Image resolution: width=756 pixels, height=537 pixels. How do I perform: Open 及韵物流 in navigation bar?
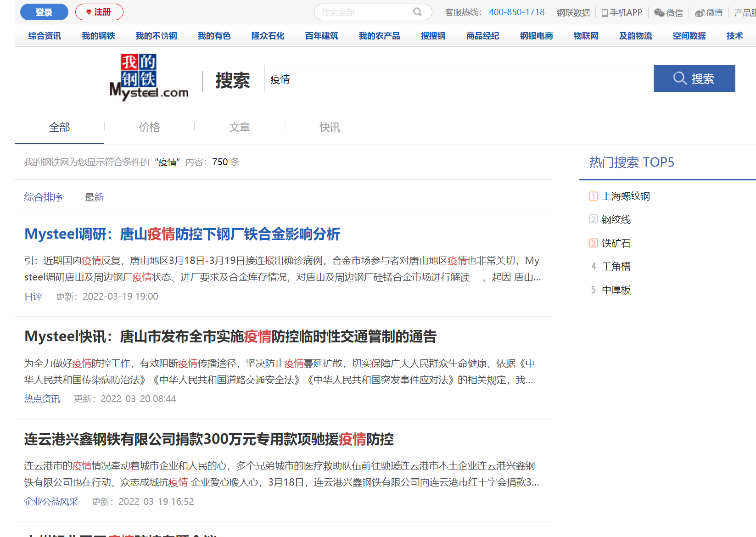pyautogui.click(x=635, y=36)
